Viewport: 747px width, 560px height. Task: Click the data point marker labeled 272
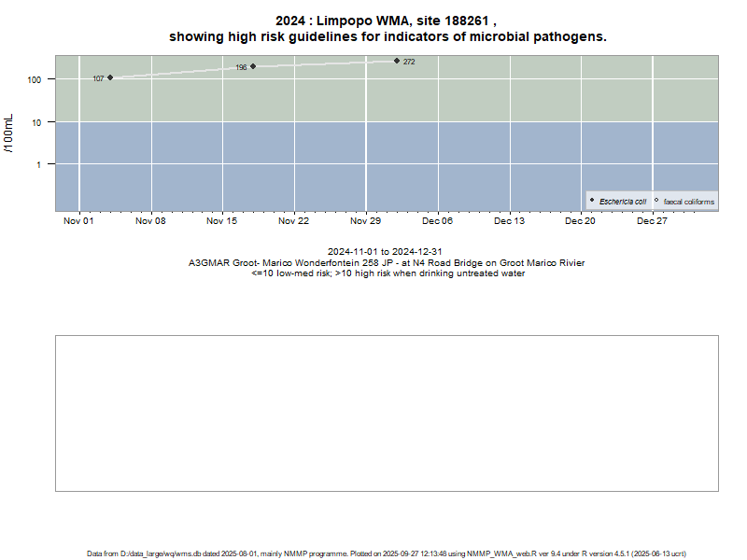(x=397, y=61)
